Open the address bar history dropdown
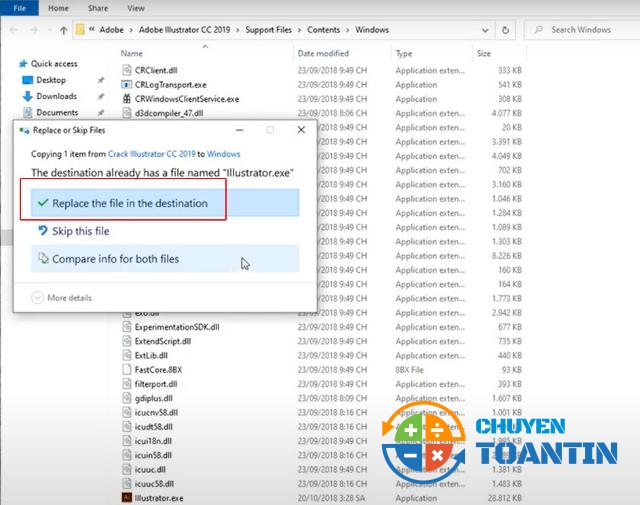Viewport: 640px width, 505px height. pos(485,30)
